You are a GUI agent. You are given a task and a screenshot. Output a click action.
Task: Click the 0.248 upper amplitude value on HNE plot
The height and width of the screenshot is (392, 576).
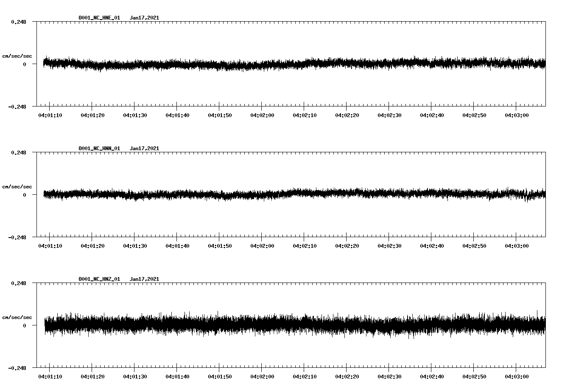(x=20, y=22)
